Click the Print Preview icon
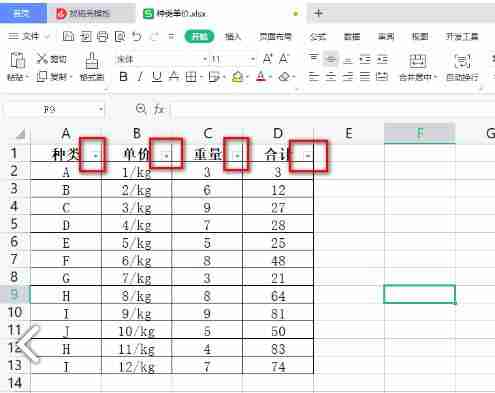This screenshot has height=393, width=495. [120, 36]
